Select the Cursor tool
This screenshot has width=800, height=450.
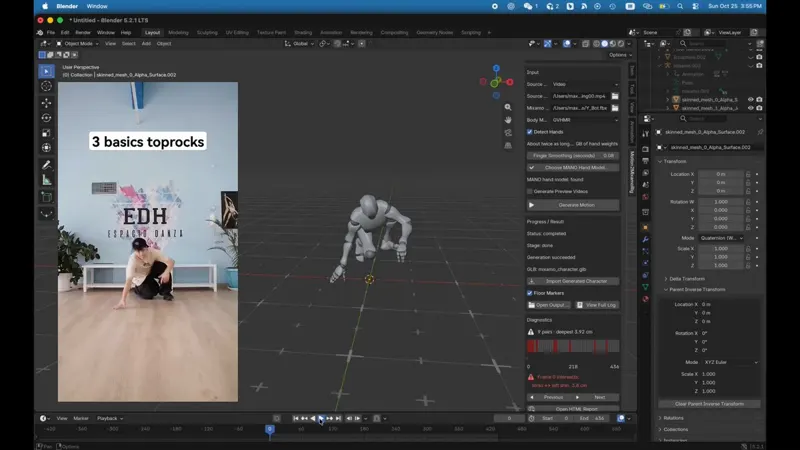[x=46, y=86]
